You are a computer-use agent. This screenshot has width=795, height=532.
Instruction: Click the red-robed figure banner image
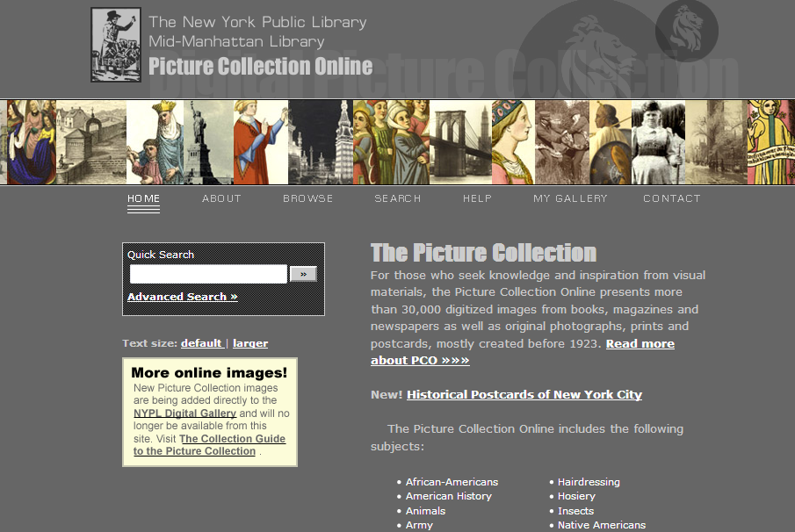click(261, 142)
